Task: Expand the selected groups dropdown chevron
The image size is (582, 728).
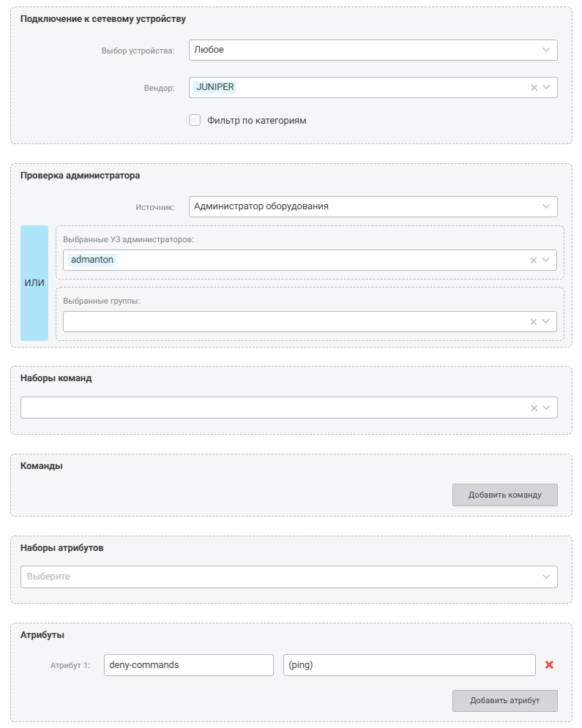Action: pyautogui.click(x=546, y=321)
